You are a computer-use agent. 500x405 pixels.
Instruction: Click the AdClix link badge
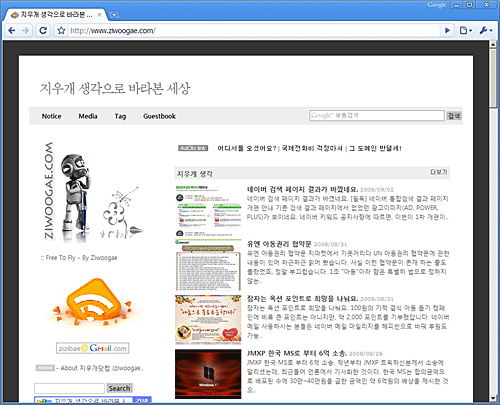(193, 148)
